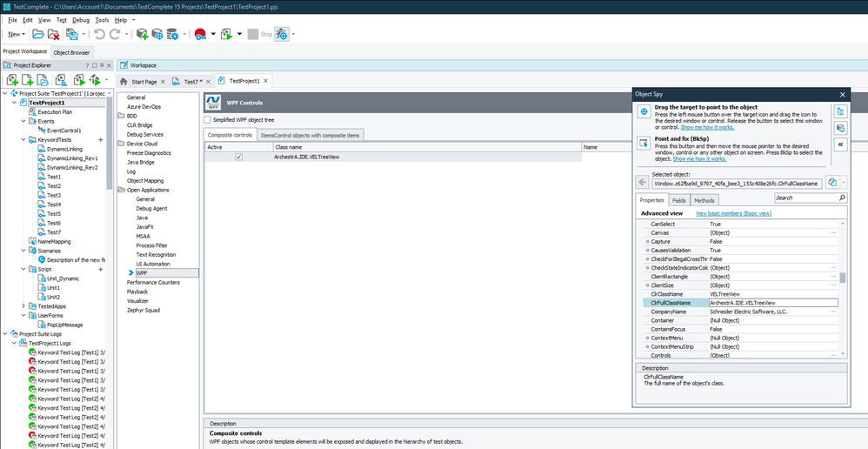The height and width of the screenshot is (449, 868).
Task: Click the red Record test icon
Action: coord(201,34)
